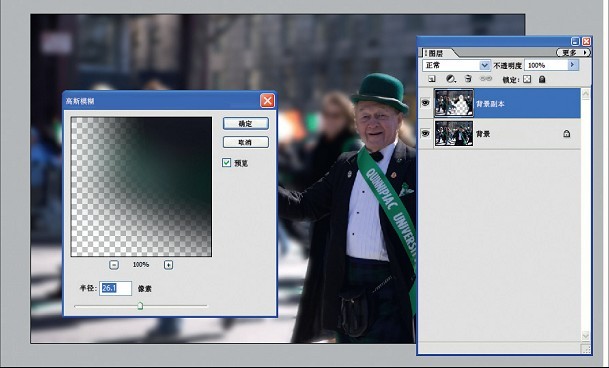Click the 取消 cancel button

click(x=245, y=142)
